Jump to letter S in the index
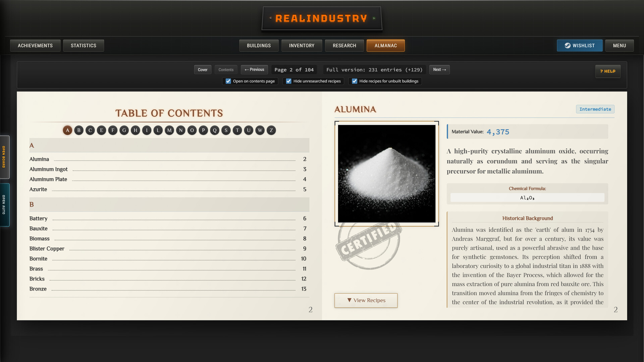This screenshot has height=362, width=644. tap(226, 130)
